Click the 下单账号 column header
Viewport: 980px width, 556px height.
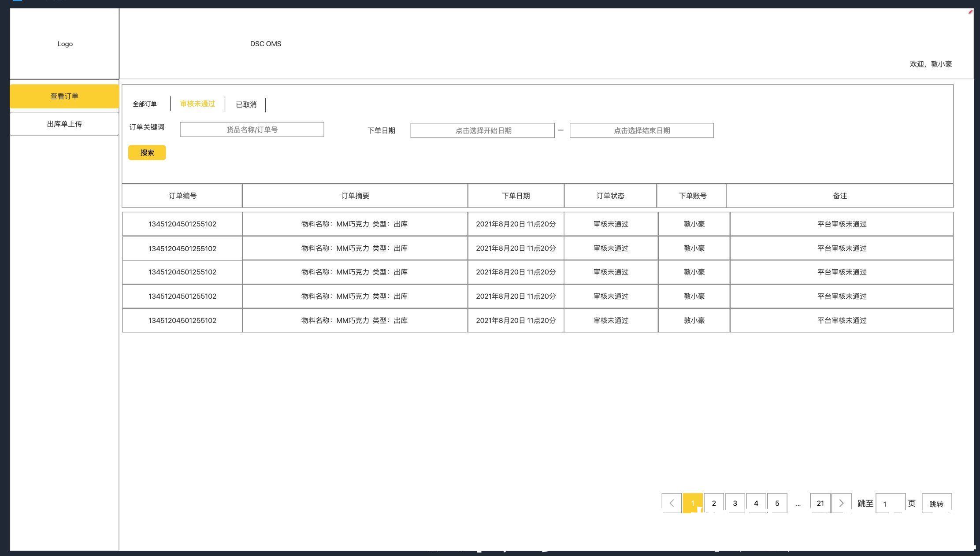click(692, 196)
